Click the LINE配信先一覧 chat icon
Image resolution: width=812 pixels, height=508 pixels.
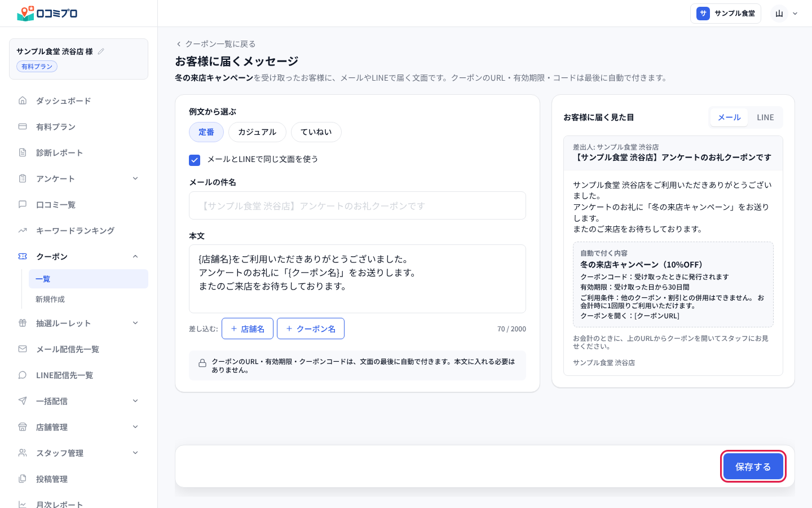click(x=23, y=375)
